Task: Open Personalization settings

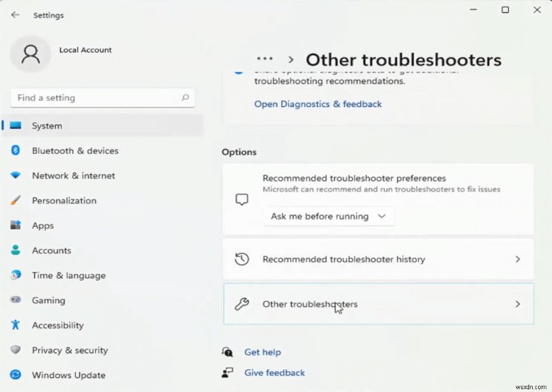Action: tap(103, 200)
